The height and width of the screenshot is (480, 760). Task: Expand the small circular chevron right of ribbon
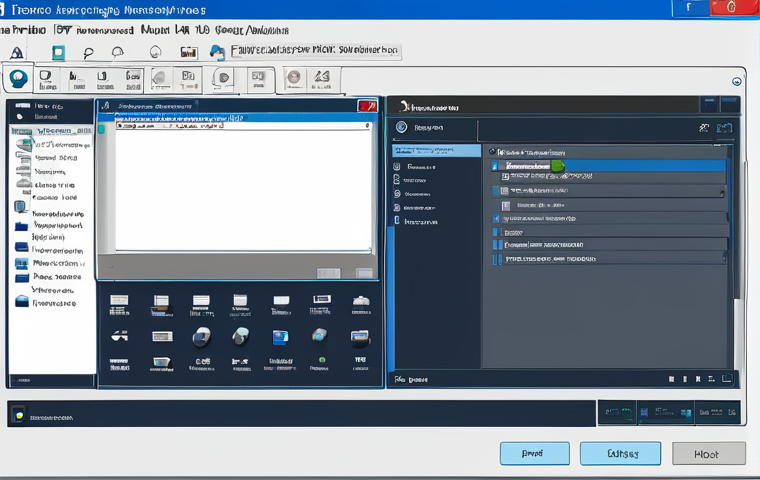pos(736,81)
